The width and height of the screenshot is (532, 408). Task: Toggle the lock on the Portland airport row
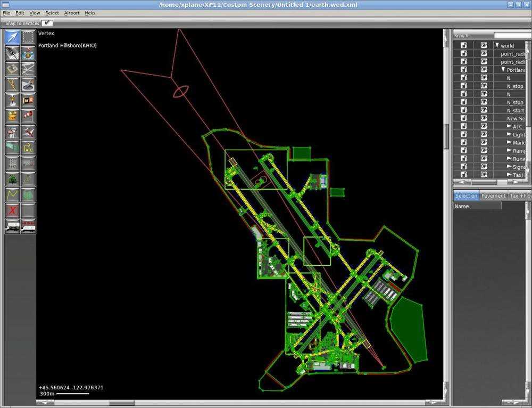pos(464,70)
